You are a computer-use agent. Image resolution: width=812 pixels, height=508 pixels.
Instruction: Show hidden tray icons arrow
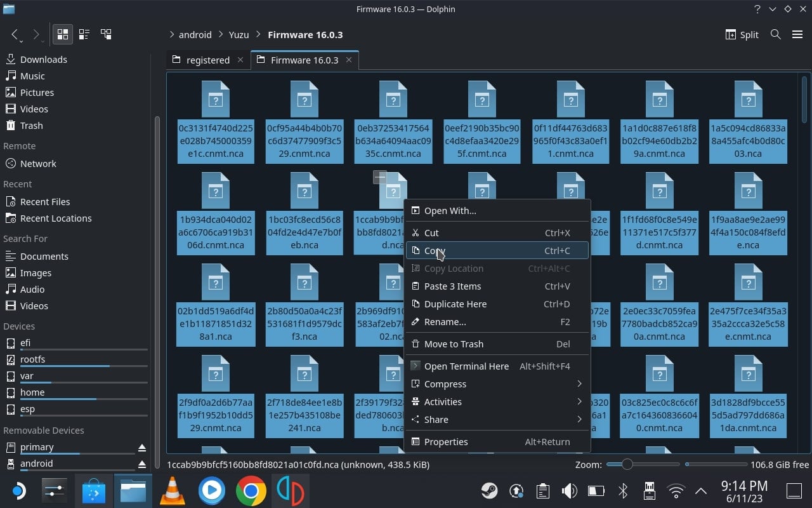[x=701, y=491]
